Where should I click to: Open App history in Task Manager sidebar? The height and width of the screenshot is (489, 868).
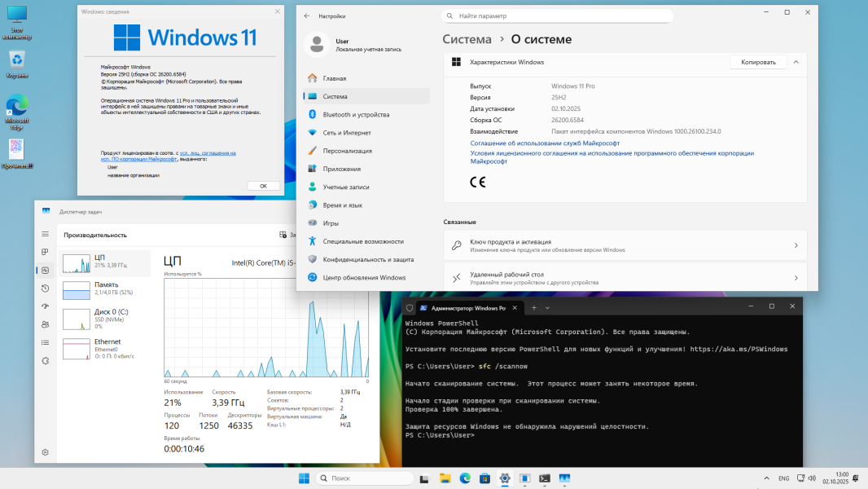46,288
